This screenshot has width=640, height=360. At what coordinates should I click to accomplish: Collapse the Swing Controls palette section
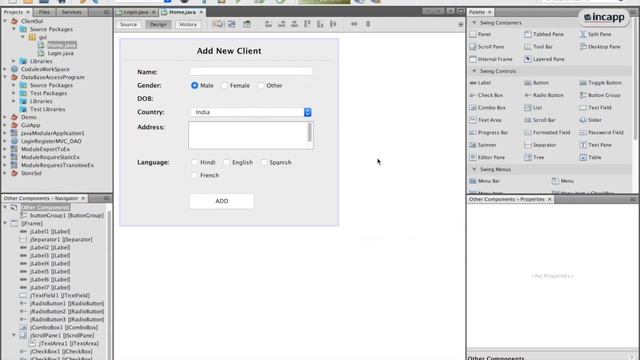[x=474, y=71]
